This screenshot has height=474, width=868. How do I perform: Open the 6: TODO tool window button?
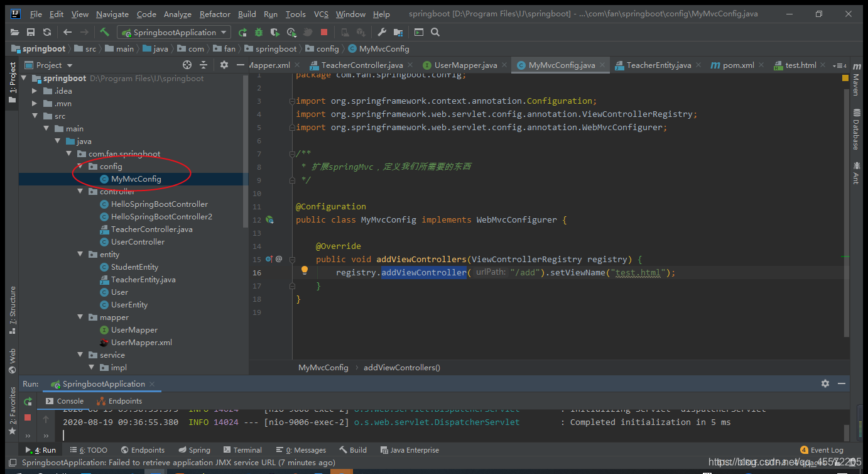89,450
